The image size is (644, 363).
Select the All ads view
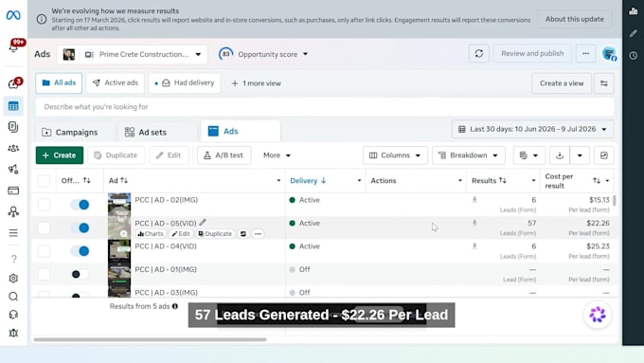[59, 83]
